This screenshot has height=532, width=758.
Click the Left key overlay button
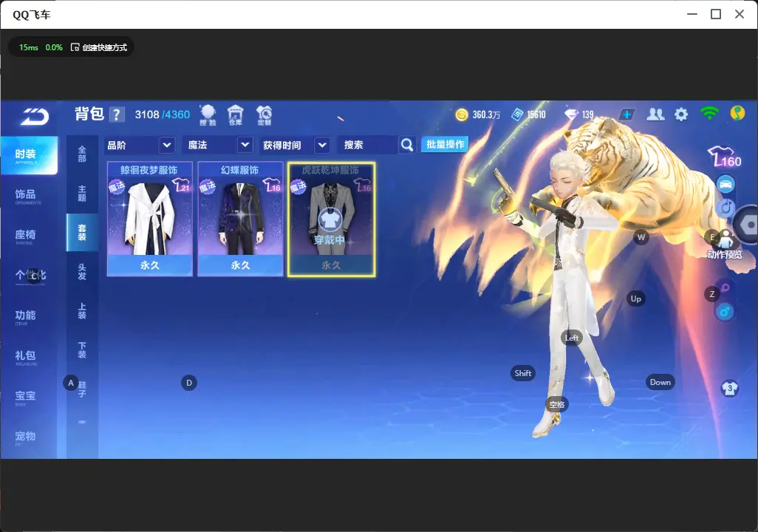point(572,338)
